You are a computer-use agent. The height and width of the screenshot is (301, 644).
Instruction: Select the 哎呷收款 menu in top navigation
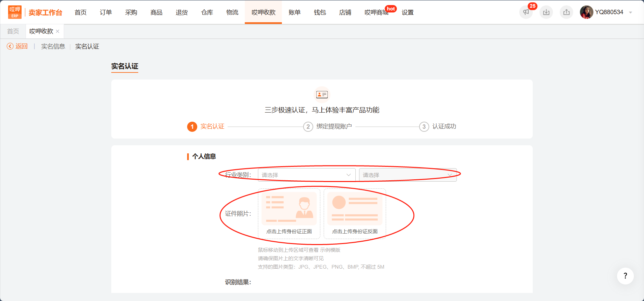click(x=263, y=12)
